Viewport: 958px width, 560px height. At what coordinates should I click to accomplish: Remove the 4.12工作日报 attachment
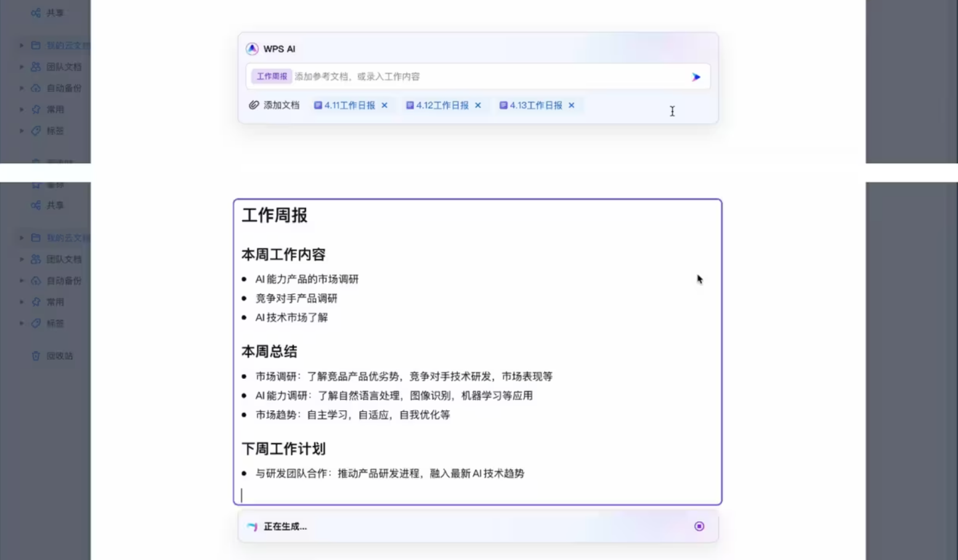click(478, 105)
